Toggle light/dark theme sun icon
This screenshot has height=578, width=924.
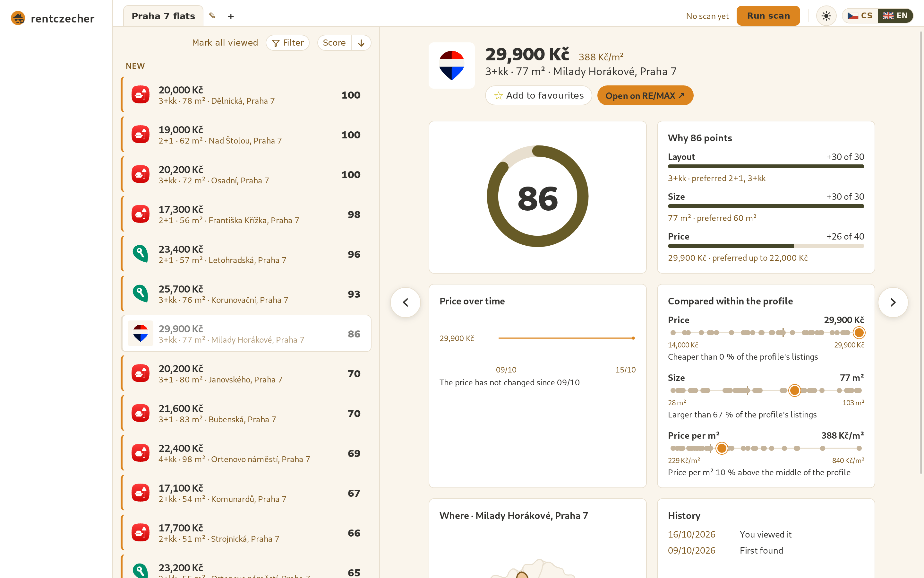coord(826,16)
